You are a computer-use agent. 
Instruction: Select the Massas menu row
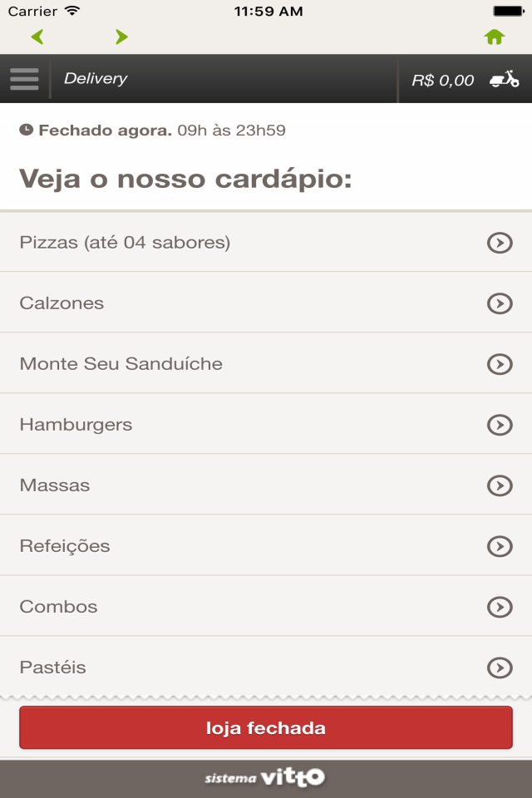(266, 485)
